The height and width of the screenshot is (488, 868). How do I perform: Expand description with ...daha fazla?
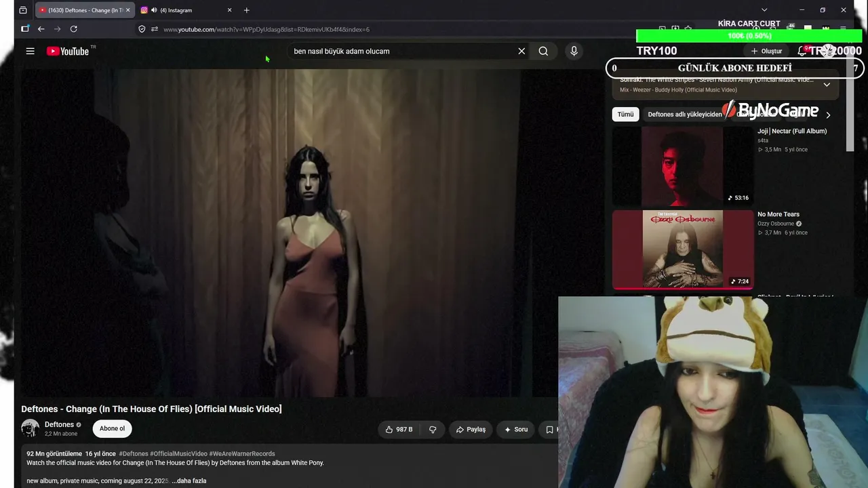click(x=189, y=481)
